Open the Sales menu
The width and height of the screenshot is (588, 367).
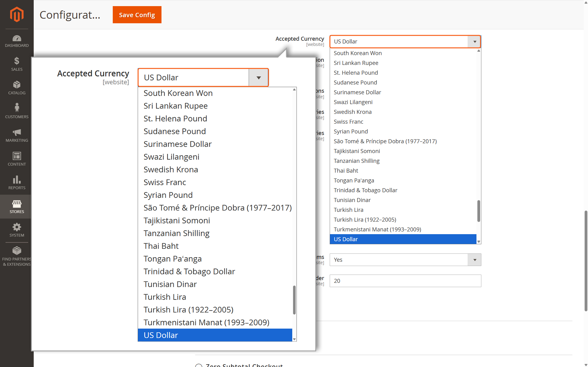coord(17,64)
